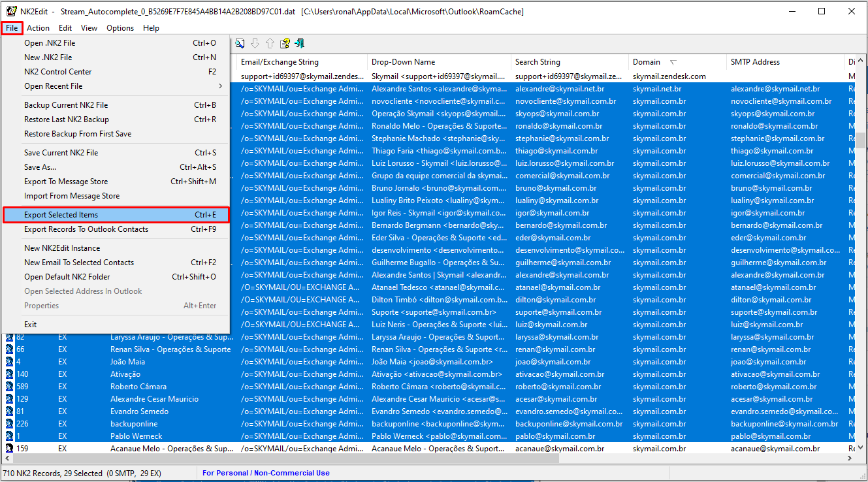This screenshot has height=482, width=868.
Task: Click the novocliente@skymail.com.br search string cell
Action: point(566,101)
